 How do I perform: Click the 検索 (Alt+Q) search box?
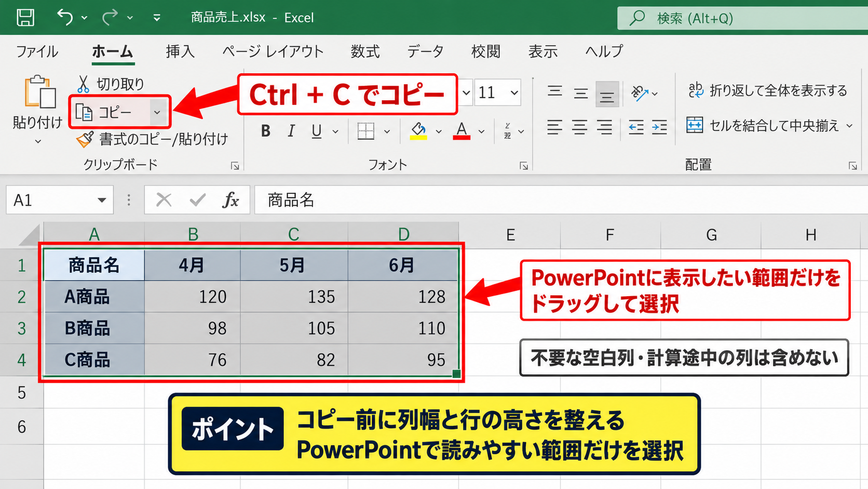(742, 18)
